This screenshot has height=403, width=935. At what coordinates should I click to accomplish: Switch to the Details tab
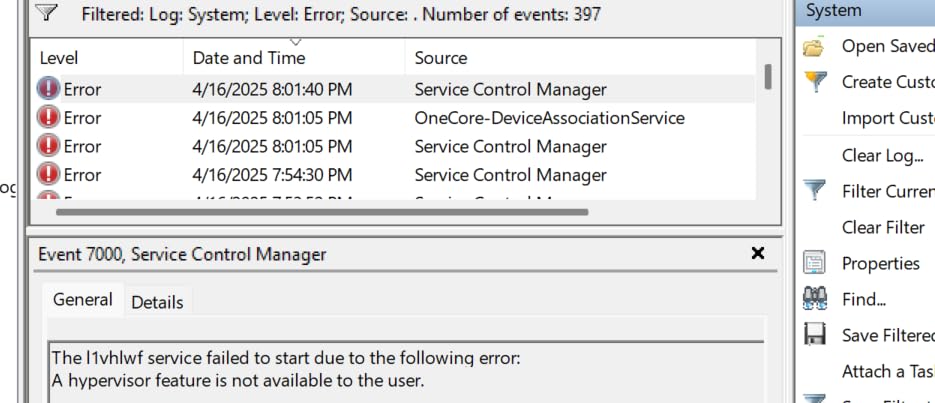[158, 301]
